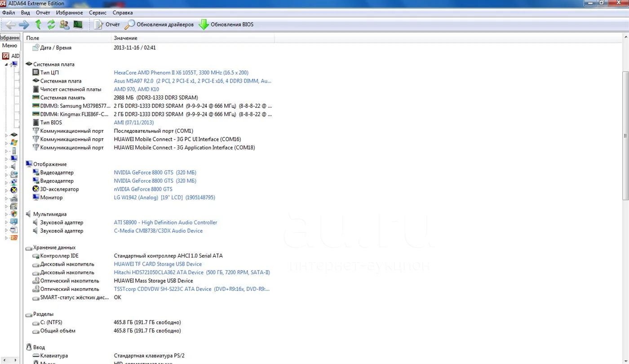Open the Hitachi HDS721050CLA362 drive link
This screenshot has width=629, height=364.
coord(192,272)
